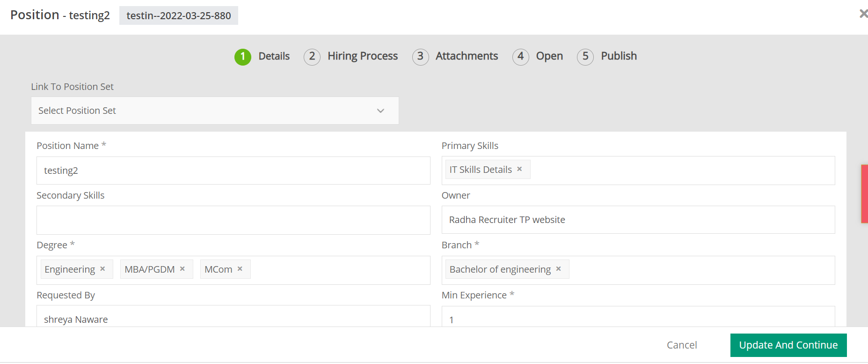This screenshot has height=364, width=868.
Task: Remove the MCom degree tag
Action: [240, 269]
